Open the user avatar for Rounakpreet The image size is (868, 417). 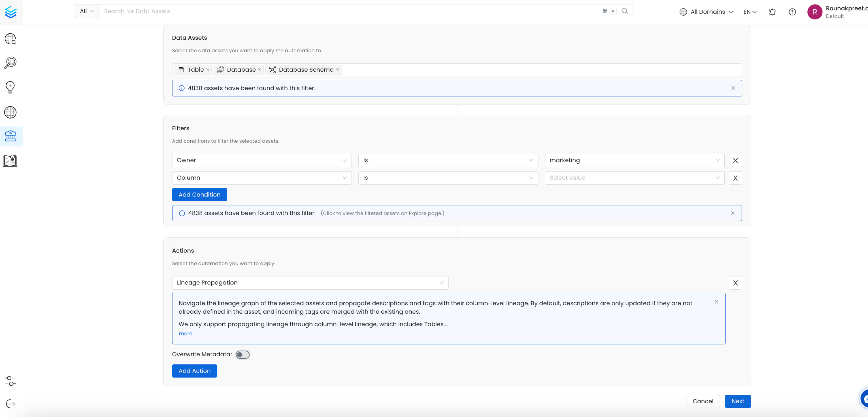tap(815, 12)
